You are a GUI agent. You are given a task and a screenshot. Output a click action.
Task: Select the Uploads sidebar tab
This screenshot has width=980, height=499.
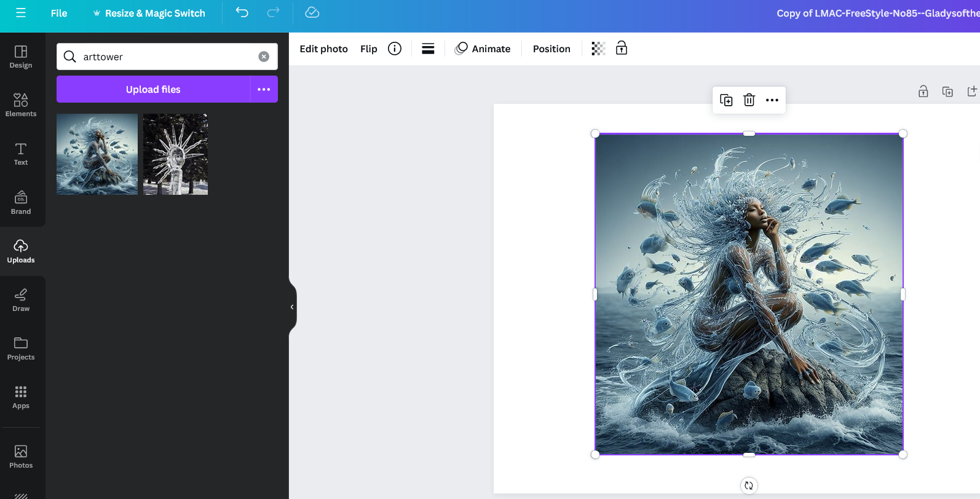(21, 251)
